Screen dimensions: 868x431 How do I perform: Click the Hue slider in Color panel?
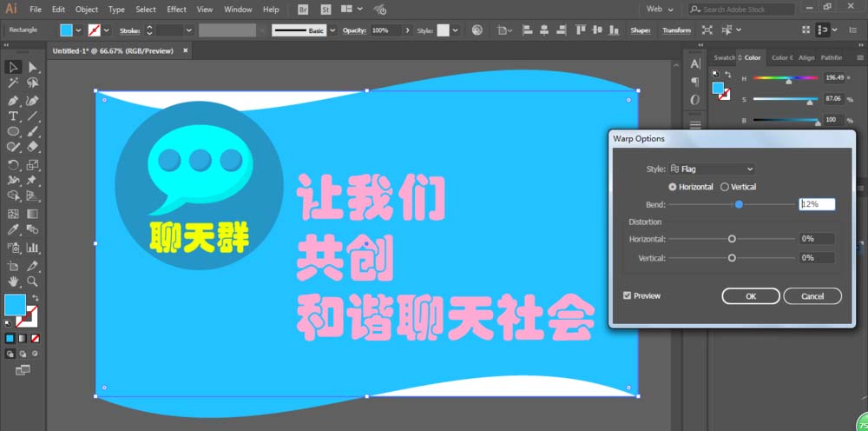pyautogui.click(x=785, y=78)
